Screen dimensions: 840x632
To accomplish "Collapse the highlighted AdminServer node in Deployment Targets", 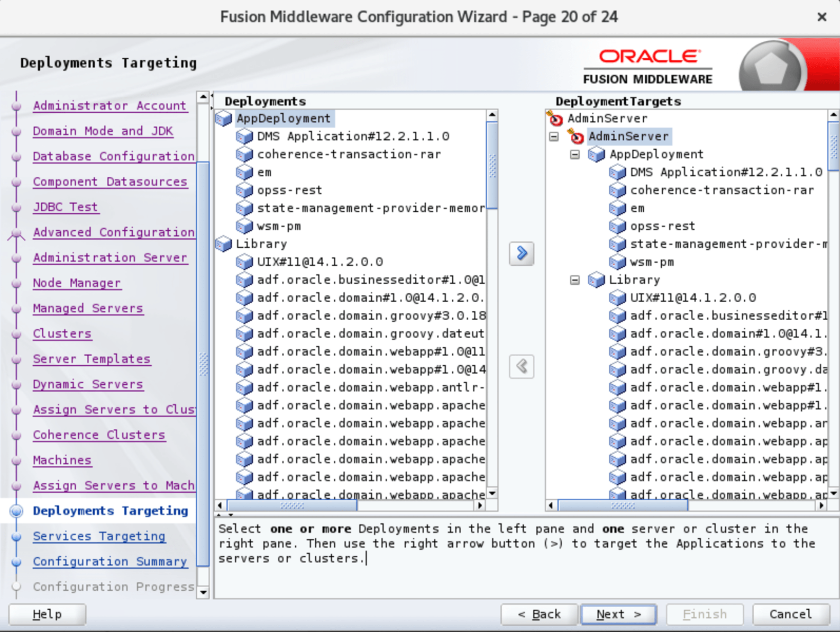I will coord(554,137).
